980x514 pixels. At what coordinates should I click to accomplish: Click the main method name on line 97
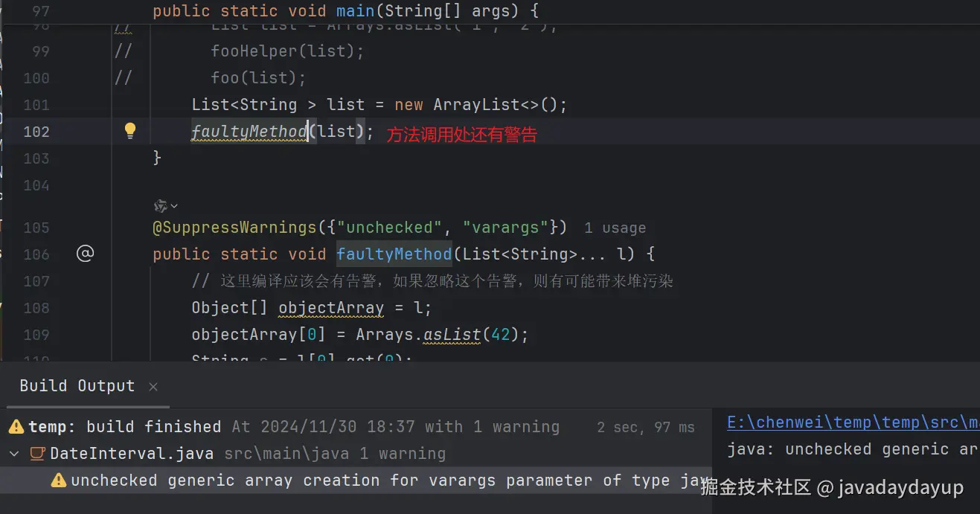pyautogui.click(x=355, y=12)
